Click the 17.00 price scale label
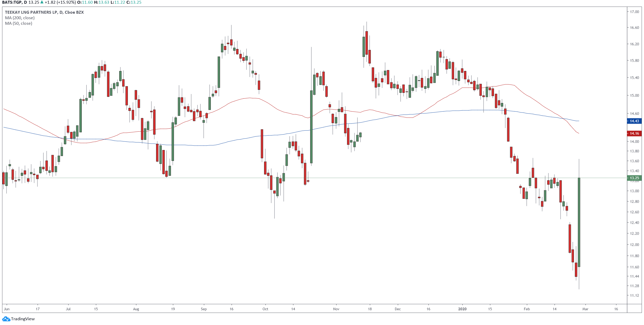This screenshot has height=325, width=644. point(634,12)
